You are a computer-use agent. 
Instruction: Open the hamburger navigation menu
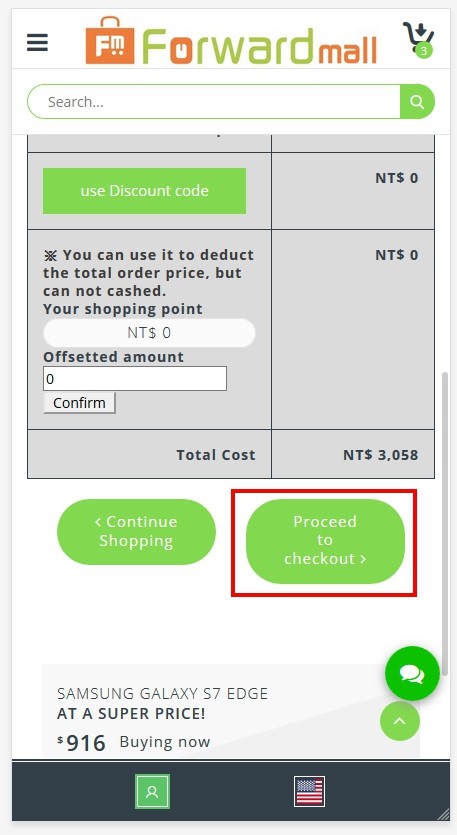(37, 42)
